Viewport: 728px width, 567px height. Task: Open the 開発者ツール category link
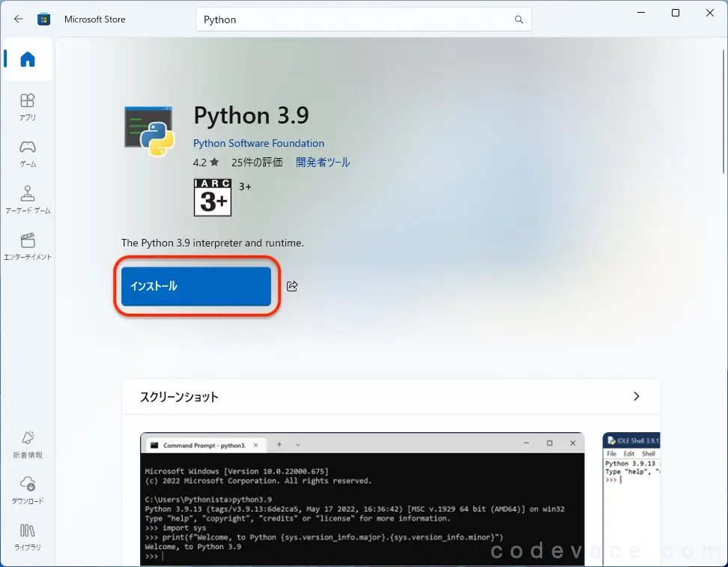[x=323, y=162]
